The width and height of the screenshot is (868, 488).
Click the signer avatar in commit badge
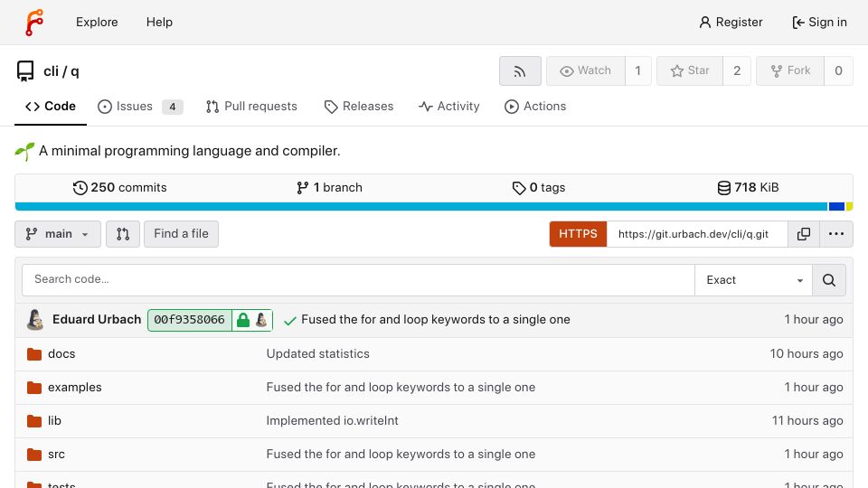262,320
